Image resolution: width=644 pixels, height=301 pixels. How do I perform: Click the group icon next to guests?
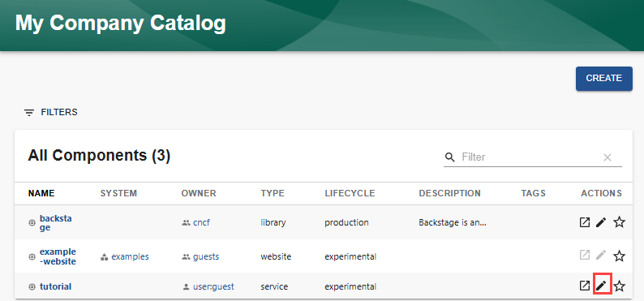point(186,257)
